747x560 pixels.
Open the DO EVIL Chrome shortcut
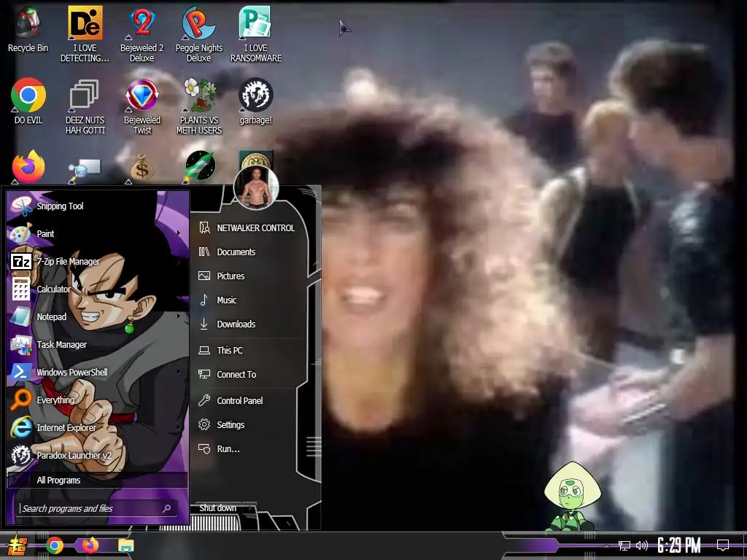pos(28,101)
